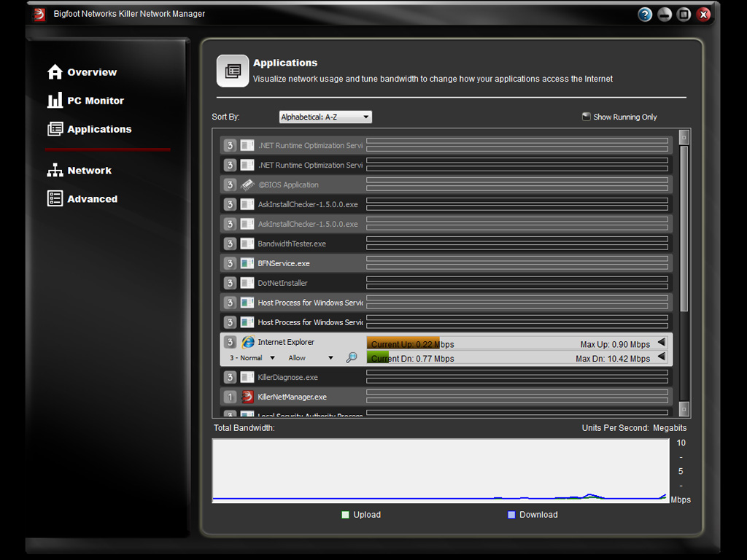Click the blue help question mark icon
The image size is (747, 560).
645,15
